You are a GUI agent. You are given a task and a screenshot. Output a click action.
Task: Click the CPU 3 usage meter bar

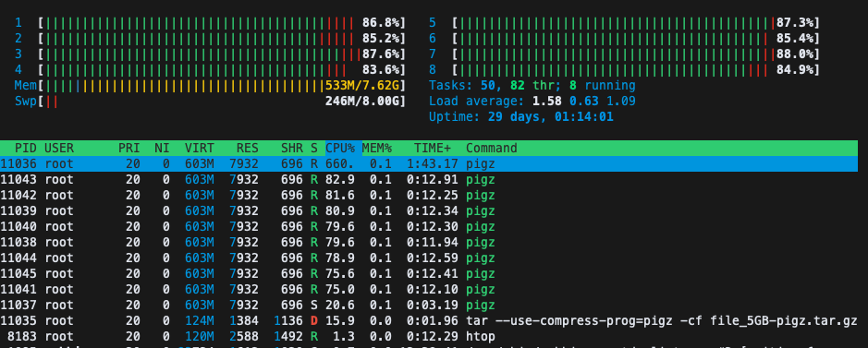(x=222, y=54)
